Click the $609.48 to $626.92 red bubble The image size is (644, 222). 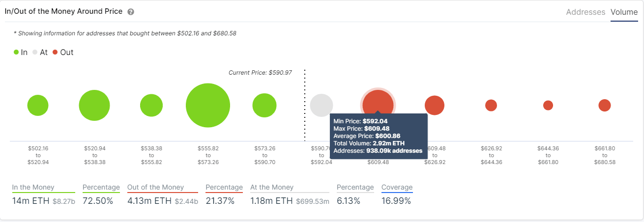click(435, 106)
